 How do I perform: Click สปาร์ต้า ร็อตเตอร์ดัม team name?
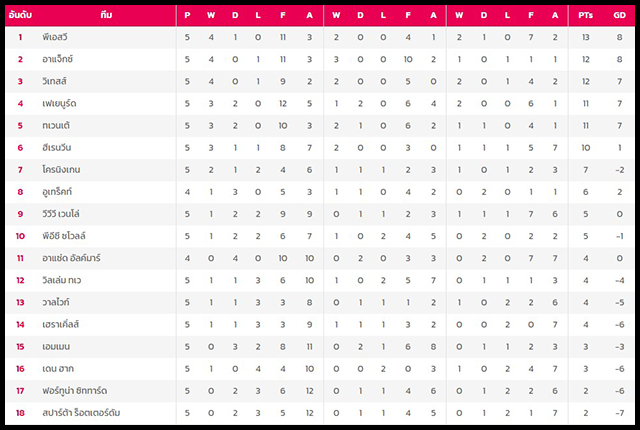[81, 412]
